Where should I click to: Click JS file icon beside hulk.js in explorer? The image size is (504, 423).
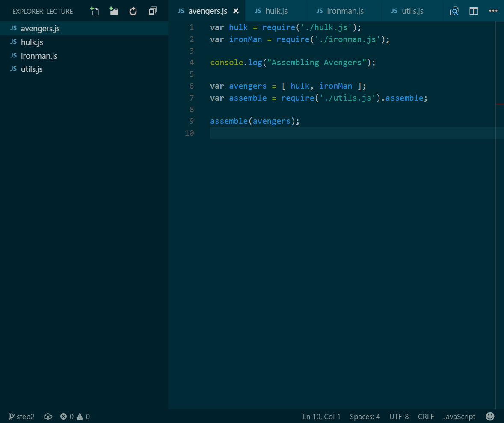pyautogui.click(x=14, y=42)
